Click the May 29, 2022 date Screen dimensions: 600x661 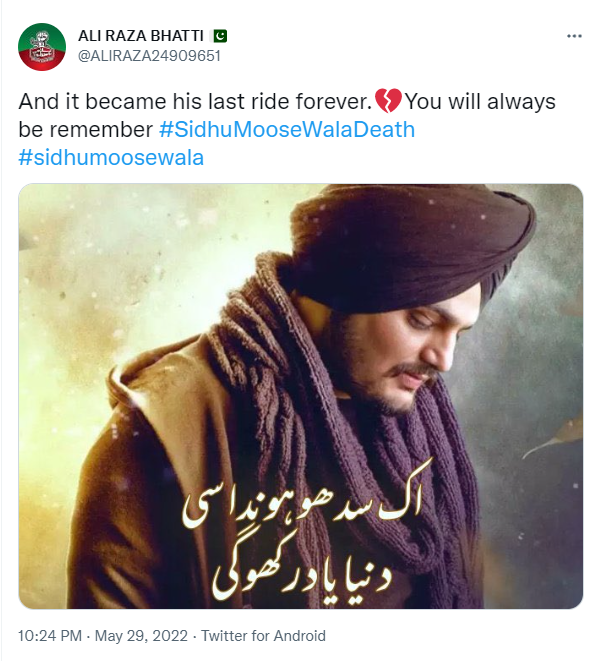[141, 635]
